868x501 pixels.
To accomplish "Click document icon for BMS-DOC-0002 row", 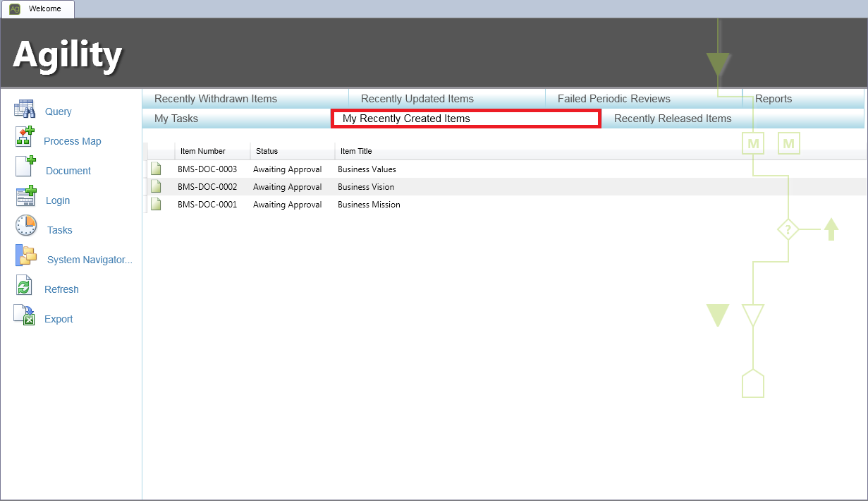I will [x=156, y=187].
